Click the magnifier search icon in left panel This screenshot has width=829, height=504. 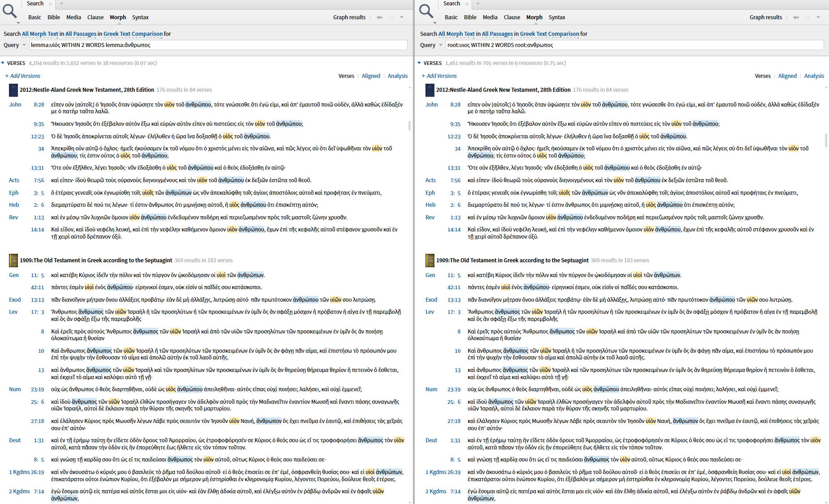(9, 11)
